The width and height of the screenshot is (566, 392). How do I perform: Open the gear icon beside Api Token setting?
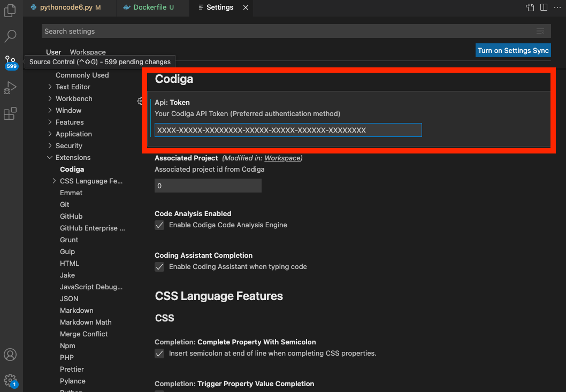(x=140, y=102)
